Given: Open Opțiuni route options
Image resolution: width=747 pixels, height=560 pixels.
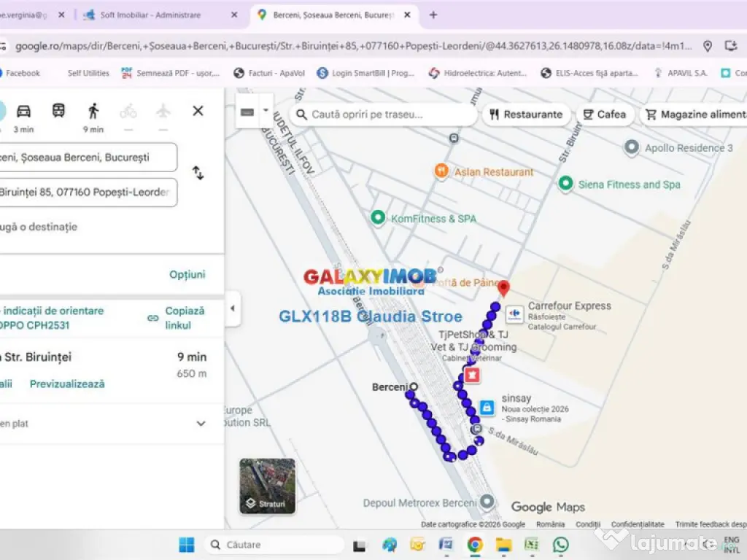Looking at the screenshot, I should (187, 275).
